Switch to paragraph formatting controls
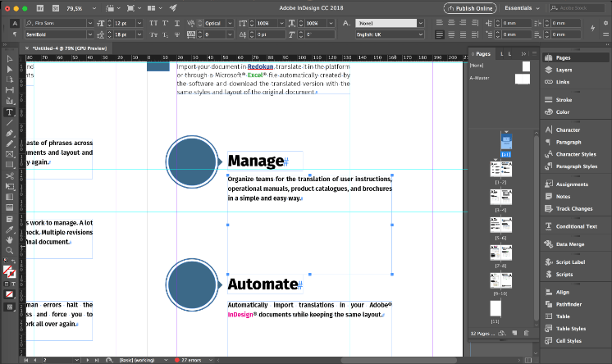 [14, 34]
